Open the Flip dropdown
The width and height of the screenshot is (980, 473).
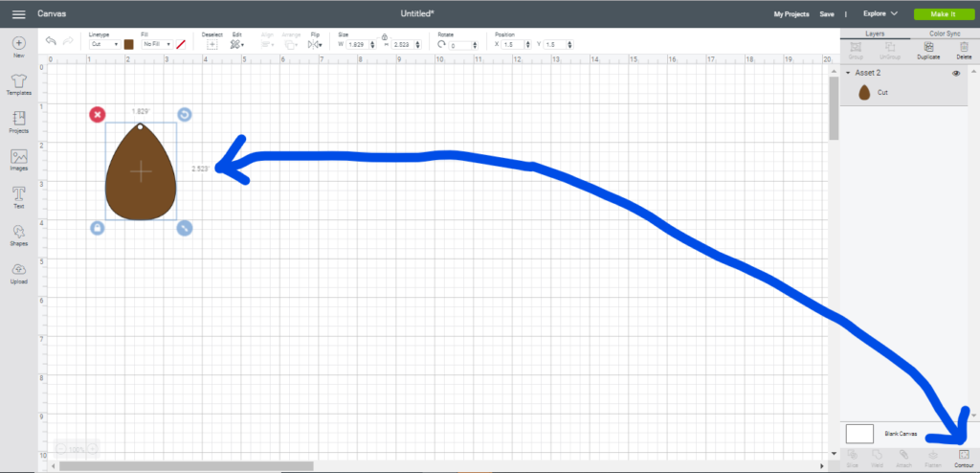314,44
